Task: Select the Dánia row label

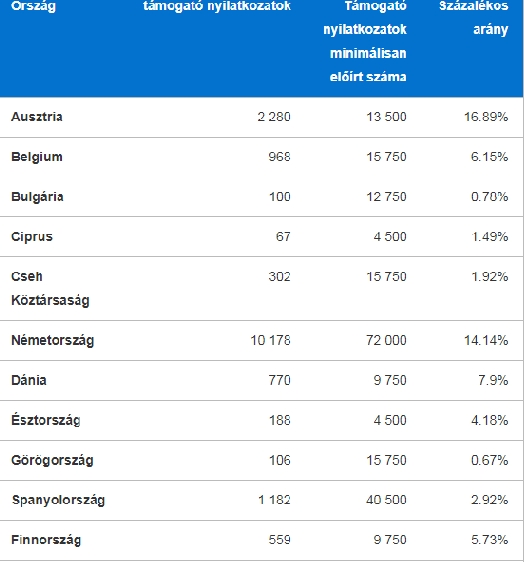Action: [x=29, y=380]
